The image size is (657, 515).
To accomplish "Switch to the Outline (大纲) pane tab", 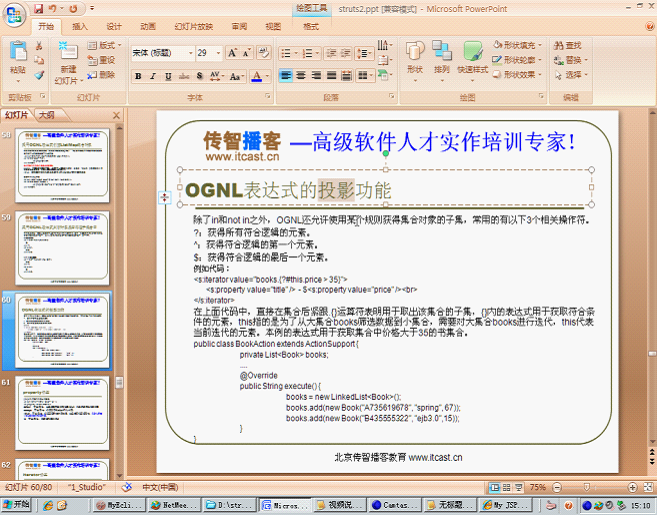I will (x=47, y=115).
